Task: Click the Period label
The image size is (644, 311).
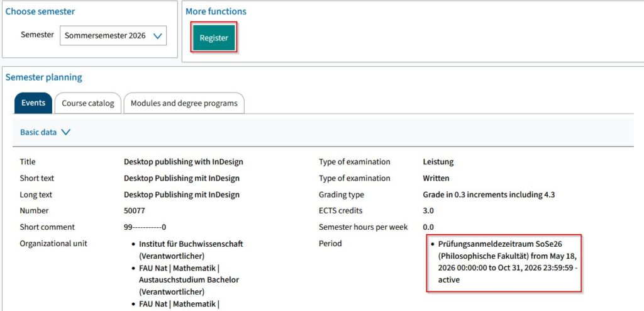Action: 330,244
